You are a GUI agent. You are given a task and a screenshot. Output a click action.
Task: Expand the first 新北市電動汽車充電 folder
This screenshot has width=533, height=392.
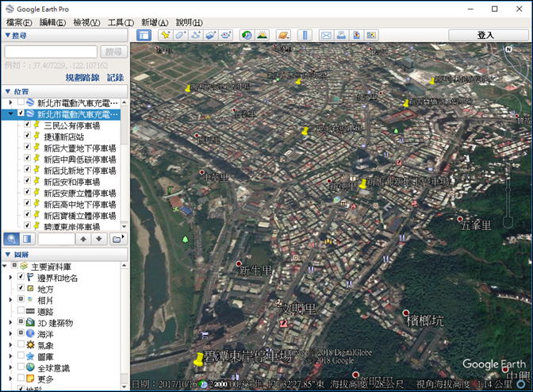(x=10, y=102)
